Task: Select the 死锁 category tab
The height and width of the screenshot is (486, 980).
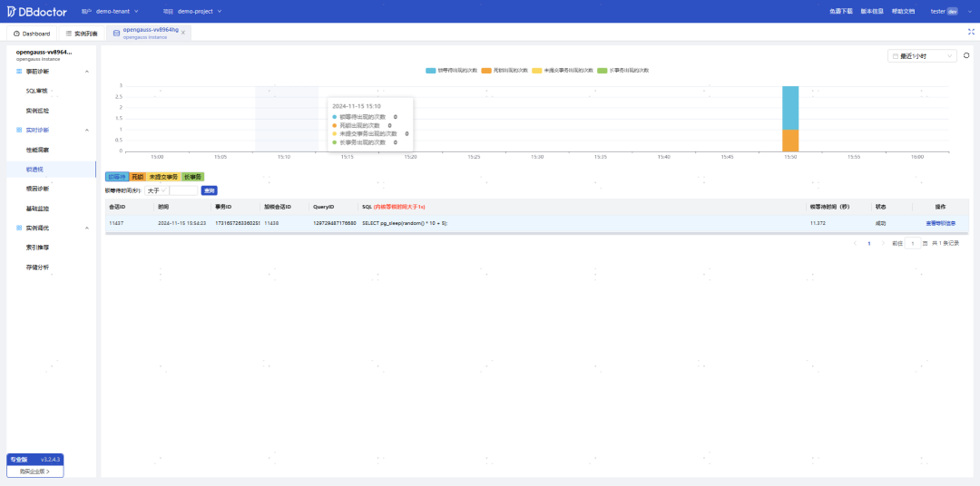Action: click(x=138, y=177)
